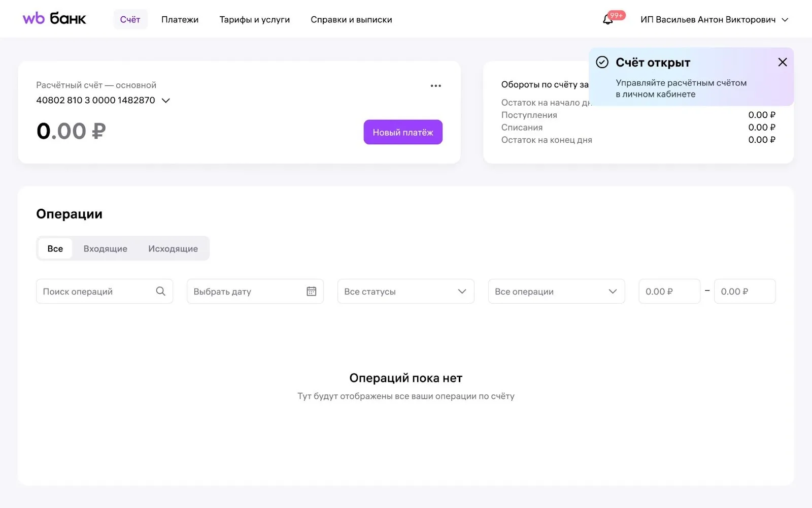The width and height of the screenshot is (812, 508).
Task: Click the "Поиск операций" search field
Action: click(96, 291)
